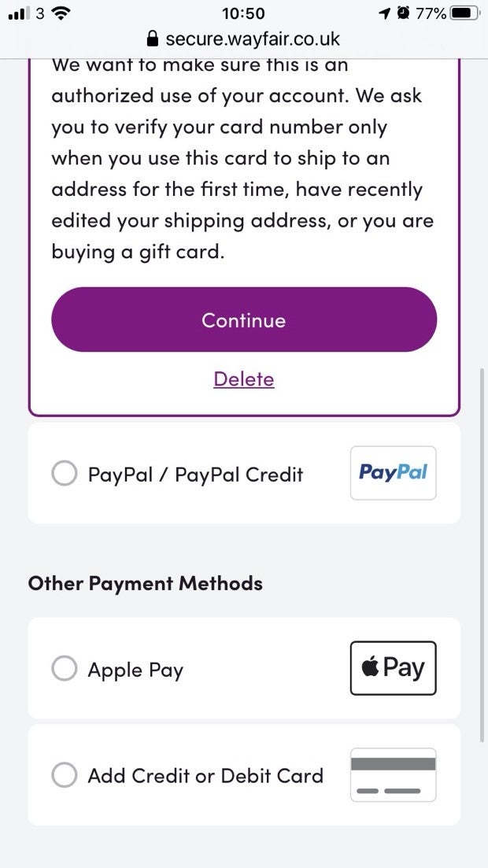Tap the 10:50 clock in status bar
This screenshot has height=868, width=488.
243,13
